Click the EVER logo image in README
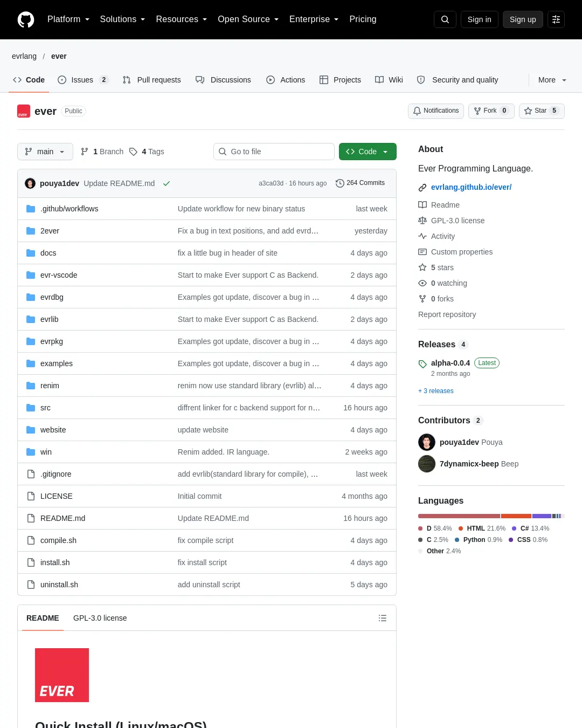This screenshot has height=728, width=582. (x=62, y=675)
